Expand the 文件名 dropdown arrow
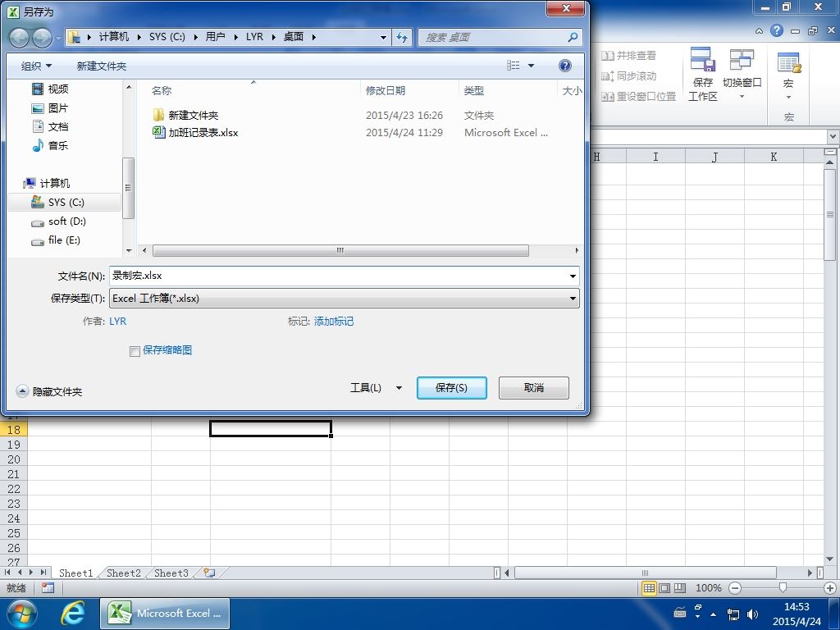 pos(573,276)
